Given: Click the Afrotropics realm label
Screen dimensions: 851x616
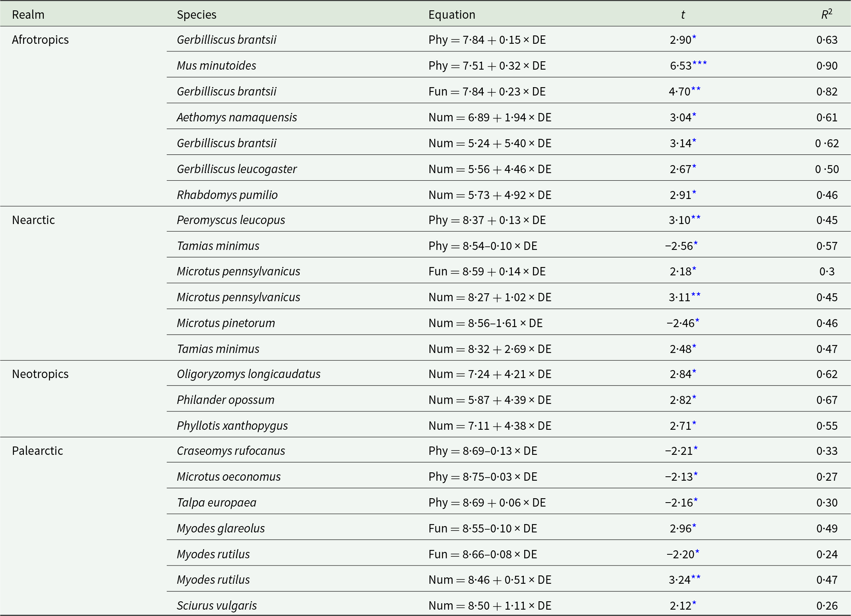Looking at the screenshot, I should (40, 40).
